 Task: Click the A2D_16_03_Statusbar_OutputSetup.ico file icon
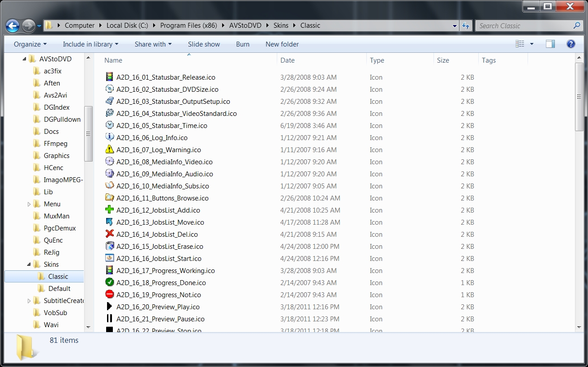[x=109, y=101]
